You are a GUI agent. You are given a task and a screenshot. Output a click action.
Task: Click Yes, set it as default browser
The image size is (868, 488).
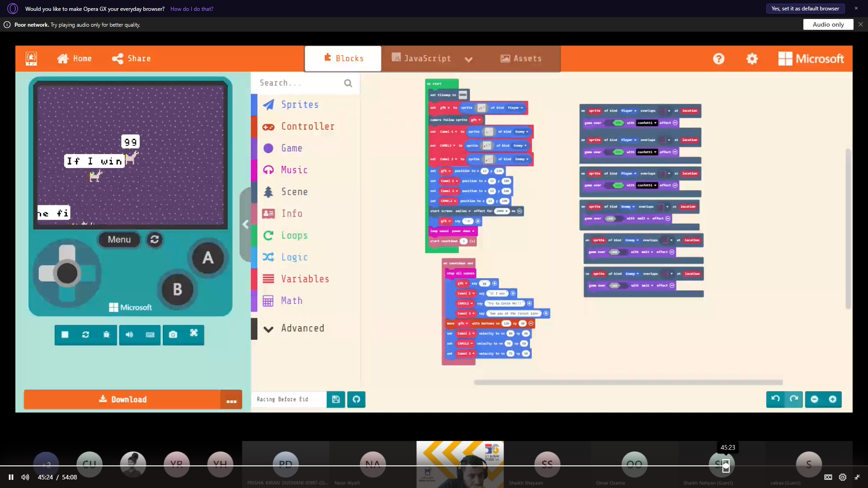805,9
